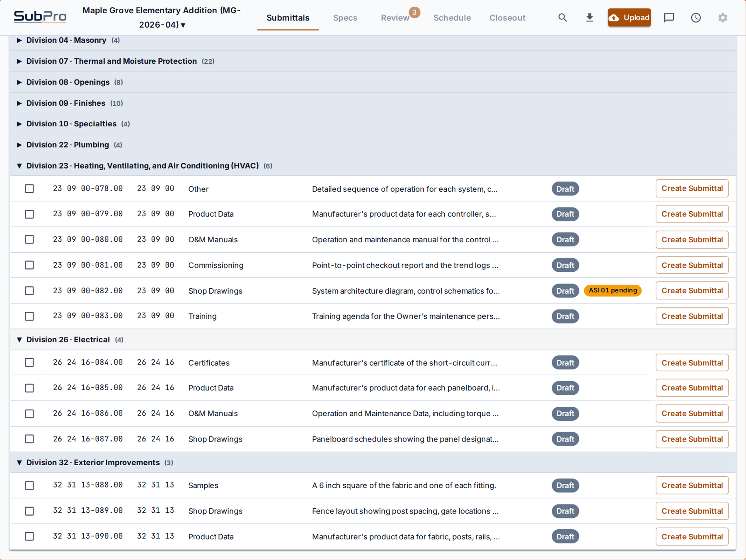This screenshot has width=746, height=560.
Task: Click 'Point-to-point checkout report' description
Action: tap(405, 265)
